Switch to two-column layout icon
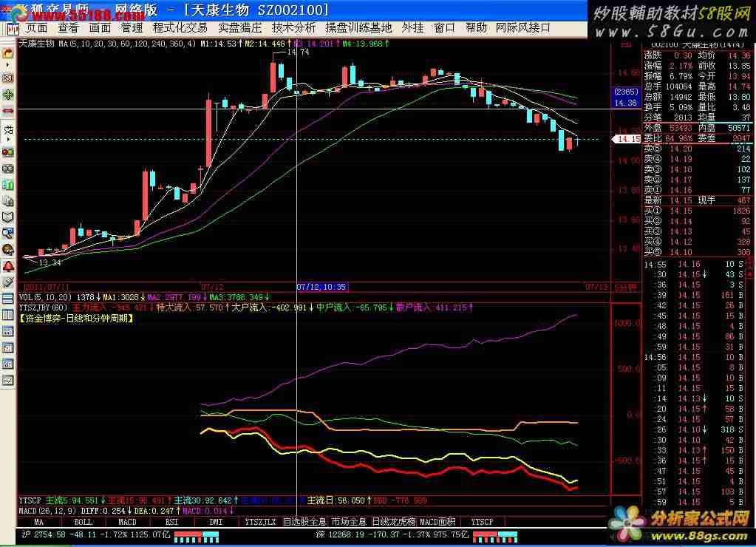This screenshot has height=547, width=756. [x=8, y=315]
